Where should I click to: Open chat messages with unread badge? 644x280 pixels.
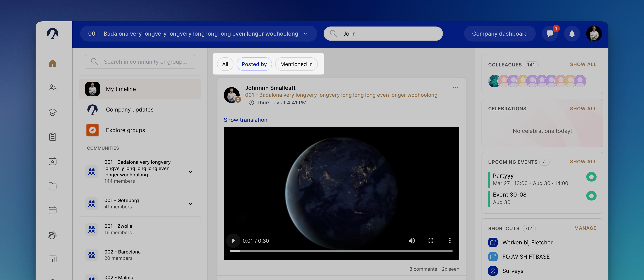(550, 33)
